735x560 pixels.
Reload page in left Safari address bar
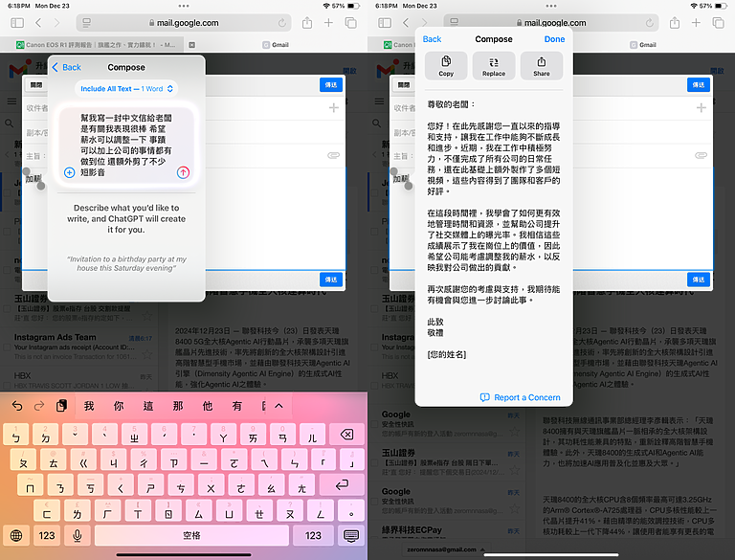[281, 23]
